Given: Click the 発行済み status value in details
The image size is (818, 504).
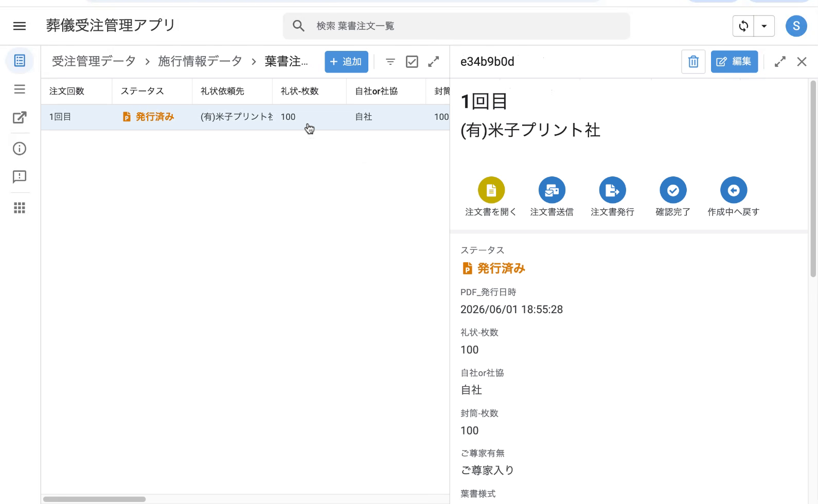Looking at the screenshot, I should pos(493,268).
